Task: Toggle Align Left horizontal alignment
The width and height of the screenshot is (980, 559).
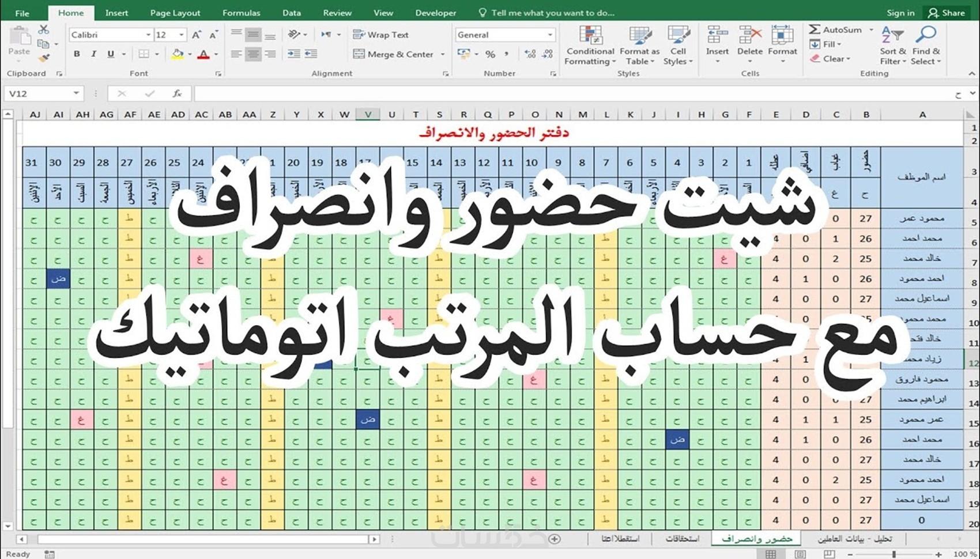Action: pyautogui.click(x=236, y=54)
